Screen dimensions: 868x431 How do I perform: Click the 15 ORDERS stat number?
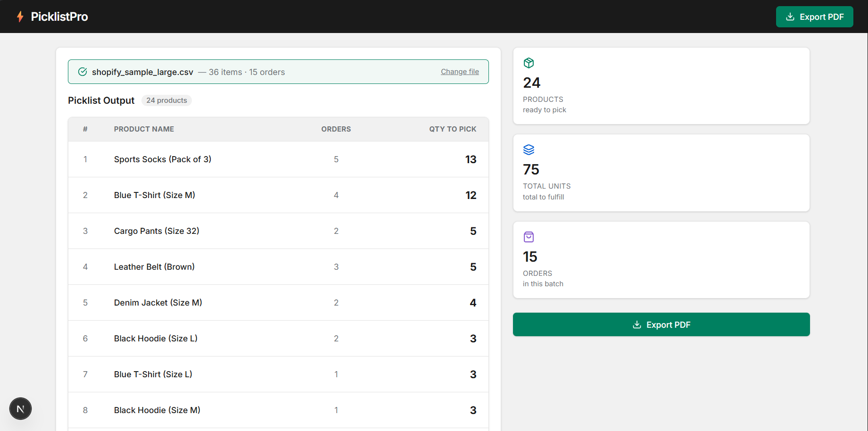(530, 257)
